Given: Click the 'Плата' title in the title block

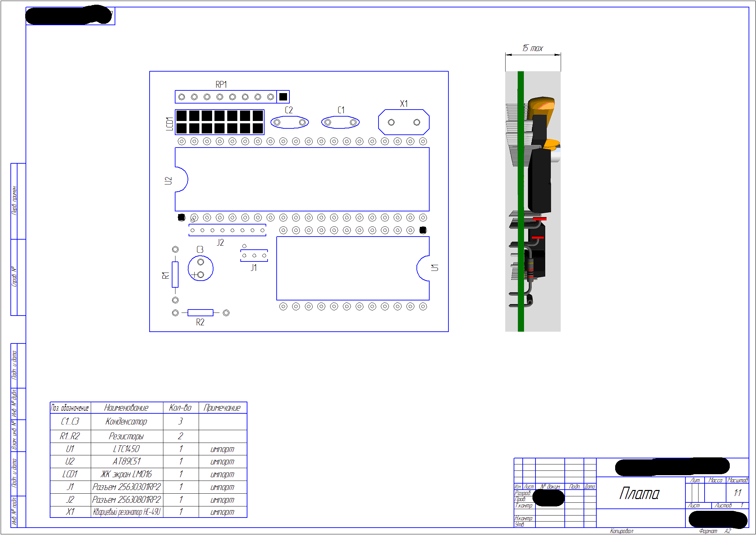Looking at the screenshot, I should 639,494.
